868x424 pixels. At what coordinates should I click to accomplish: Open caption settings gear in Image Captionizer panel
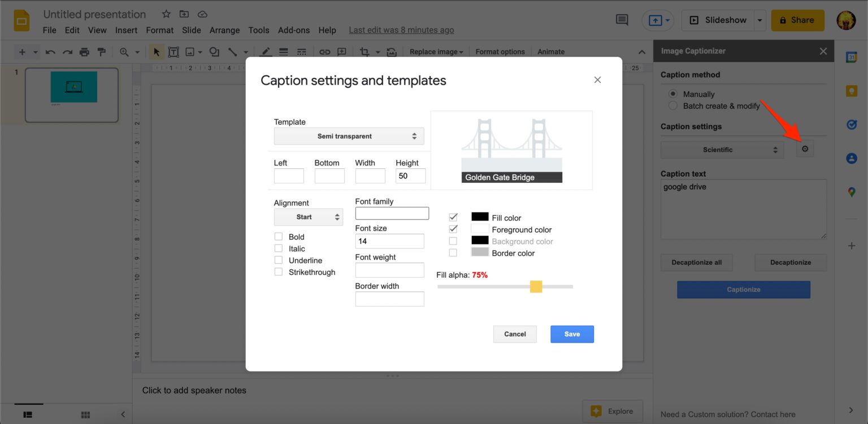click(805, 148)
